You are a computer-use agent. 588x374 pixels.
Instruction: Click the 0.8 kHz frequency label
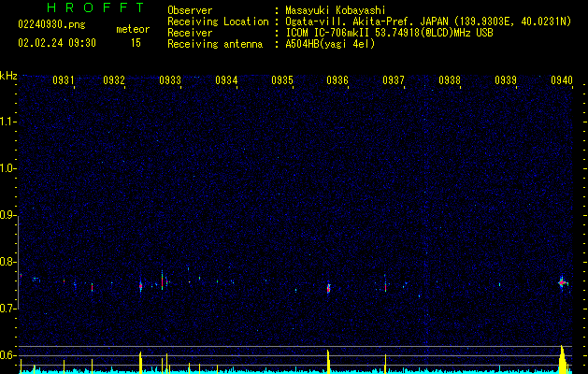click(x=7, y=262)
